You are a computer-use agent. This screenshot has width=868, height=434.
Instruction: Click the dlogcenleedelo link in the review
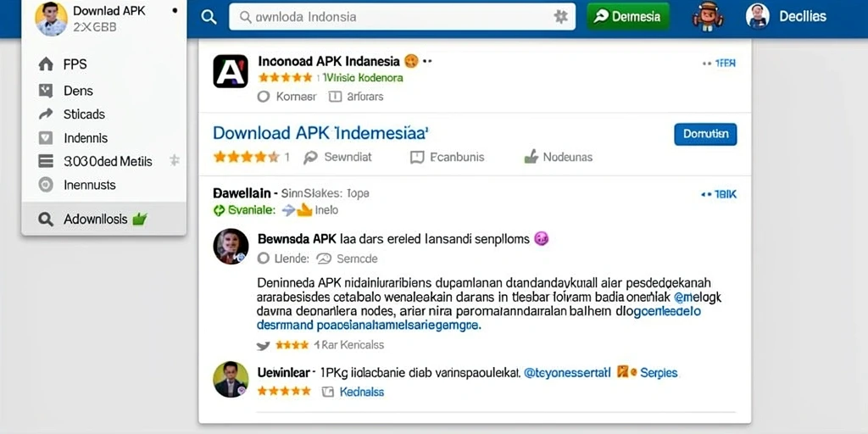click(659, 312)
